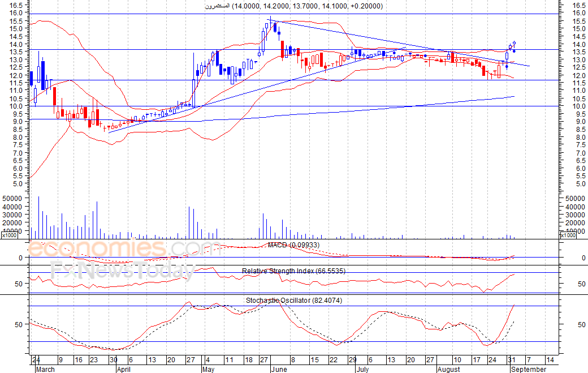The width and height of the screenshot is (588, 373).
Task: Select the MACD indicator label
Action: point(293,245)
